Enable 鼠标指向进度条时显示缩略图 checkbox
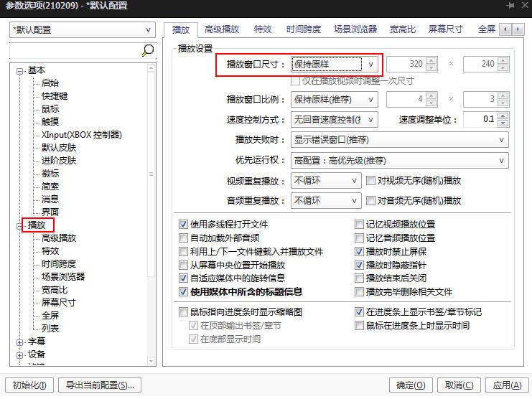The image size is (532, 399). 183,311
